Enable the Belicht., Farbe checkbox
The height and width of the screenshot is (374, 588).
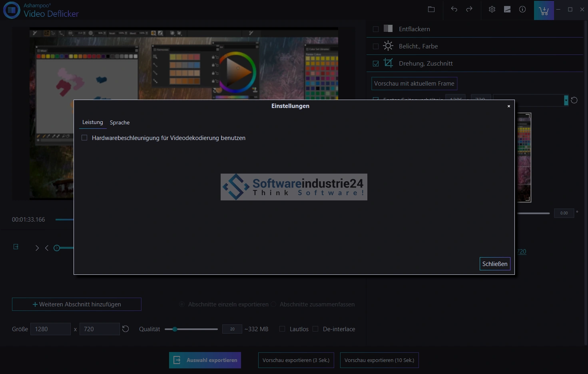click(376, 46)
